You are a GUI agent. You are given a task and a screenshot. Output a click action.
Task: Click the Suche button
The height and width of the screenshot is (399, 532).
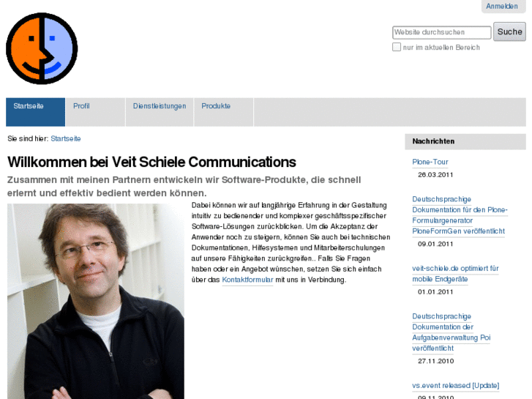coord(509,31)
